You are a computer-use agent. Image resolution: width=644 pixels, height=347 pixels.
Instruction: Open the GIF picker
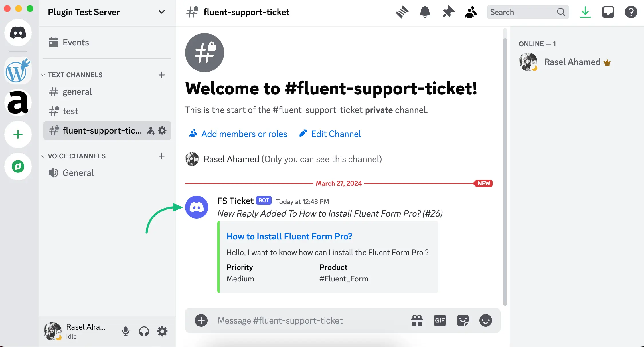click(x=440, y=320)
